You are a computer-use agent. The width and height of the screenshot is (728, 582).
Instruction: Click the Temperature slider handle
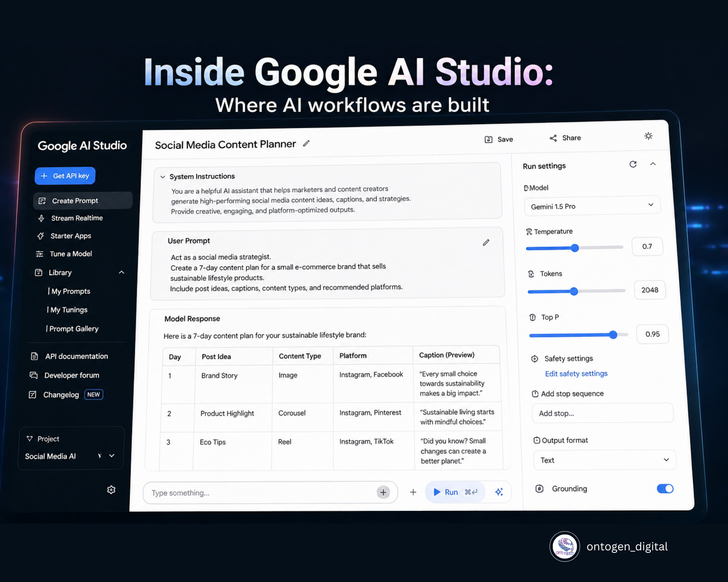click(x=575, y=248)
